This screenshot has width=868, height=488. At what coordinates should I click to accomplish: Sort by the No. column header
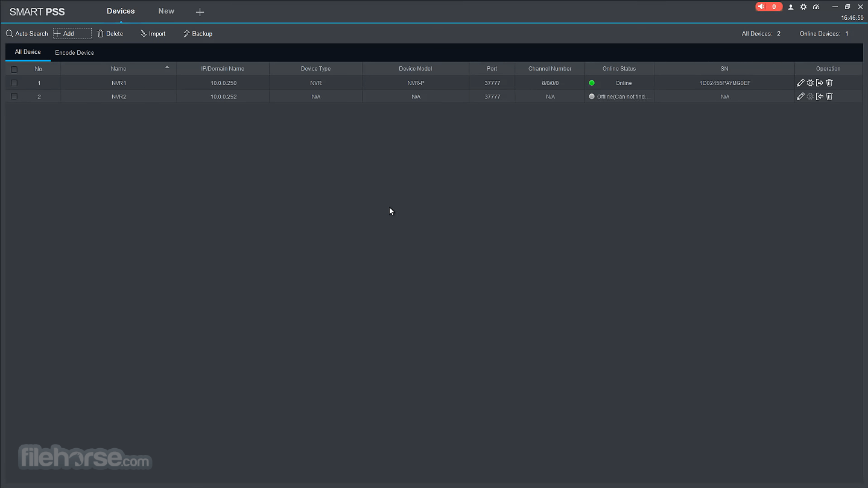point(39,69)
